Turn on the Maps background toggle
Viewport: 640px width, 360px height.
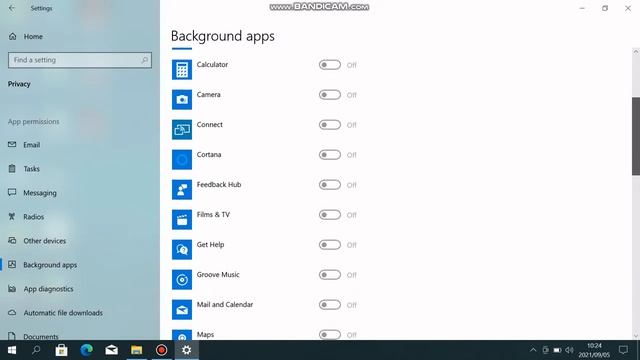tap(330, 335)
